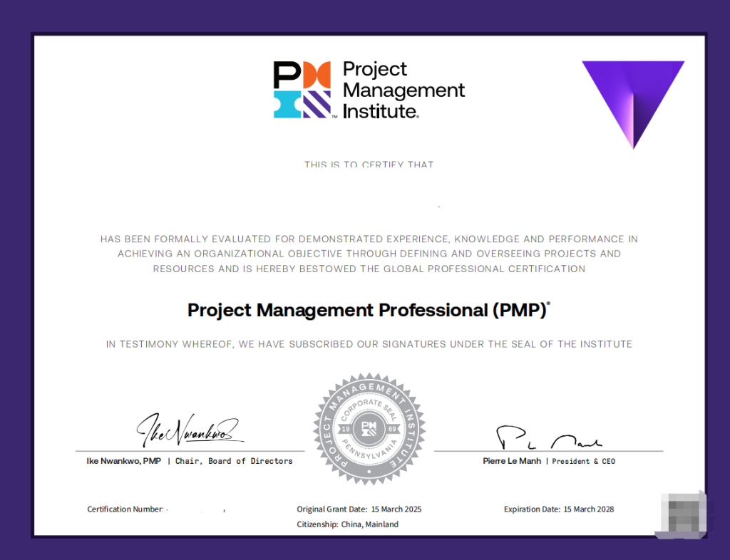Click the "Project Management Institute" wordmark text
730x560 pixels.
click(403, 90)
